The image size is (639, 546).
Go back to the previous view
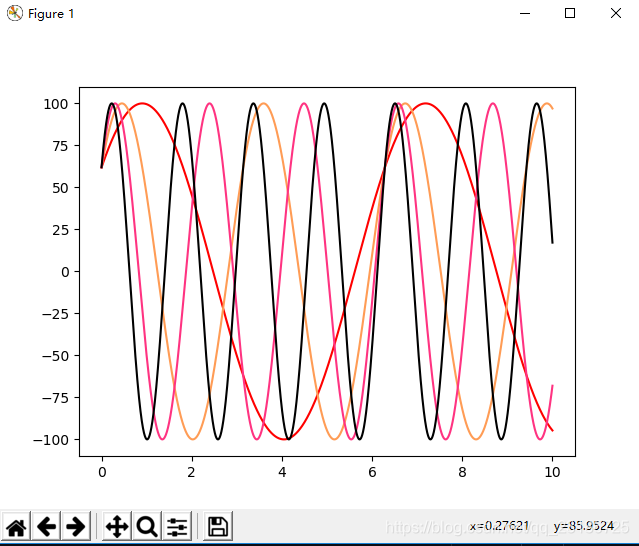[x=46, y=526]
